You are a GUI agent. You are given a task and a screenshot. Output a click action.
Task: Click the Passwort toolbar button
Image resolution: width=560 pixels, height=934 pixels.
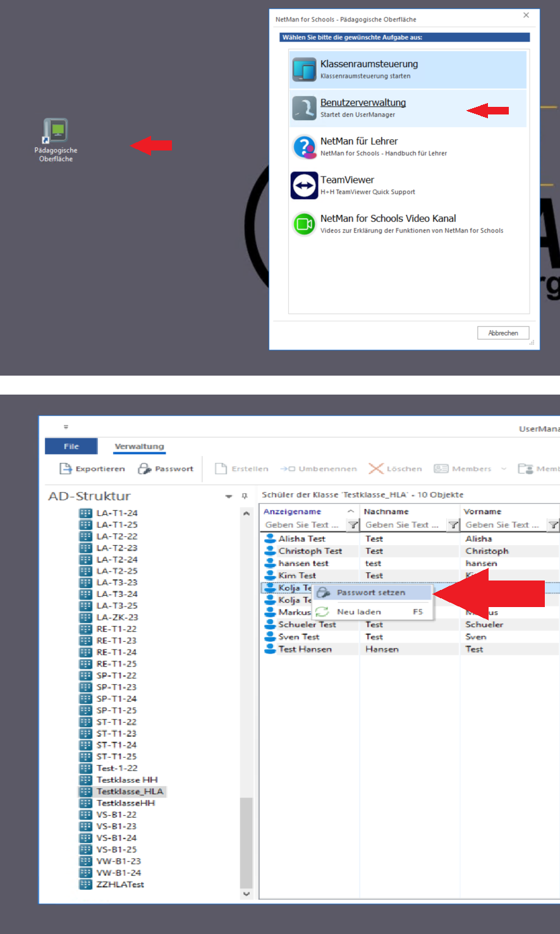(x=166, y=469)
